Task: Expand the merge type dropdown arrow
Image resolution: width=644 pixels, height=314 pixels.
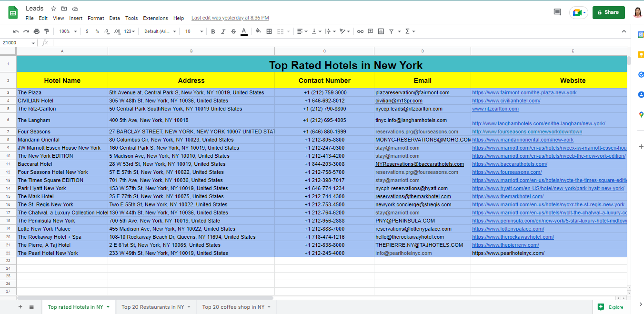Action: tap(288, 31)
